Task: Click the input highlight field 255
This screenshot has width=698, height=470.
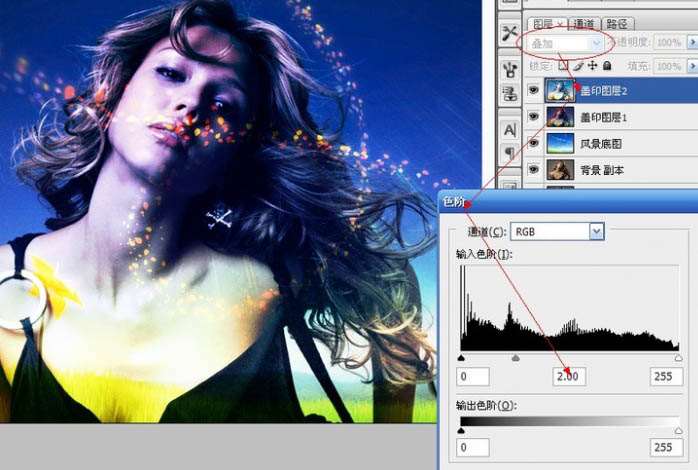Action: [x=666, y=377]
